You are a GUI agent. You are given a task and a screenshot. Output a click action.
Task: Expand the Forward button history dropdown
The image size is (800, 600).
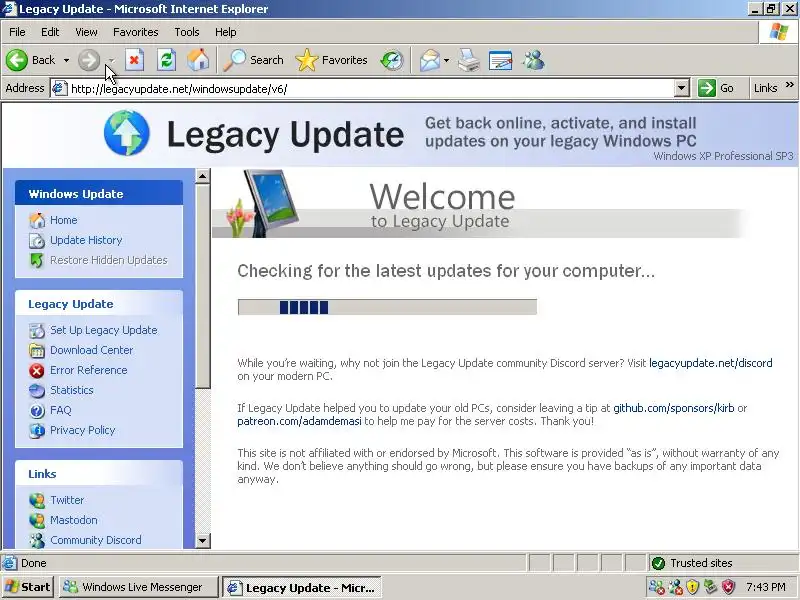pos(111,60)
